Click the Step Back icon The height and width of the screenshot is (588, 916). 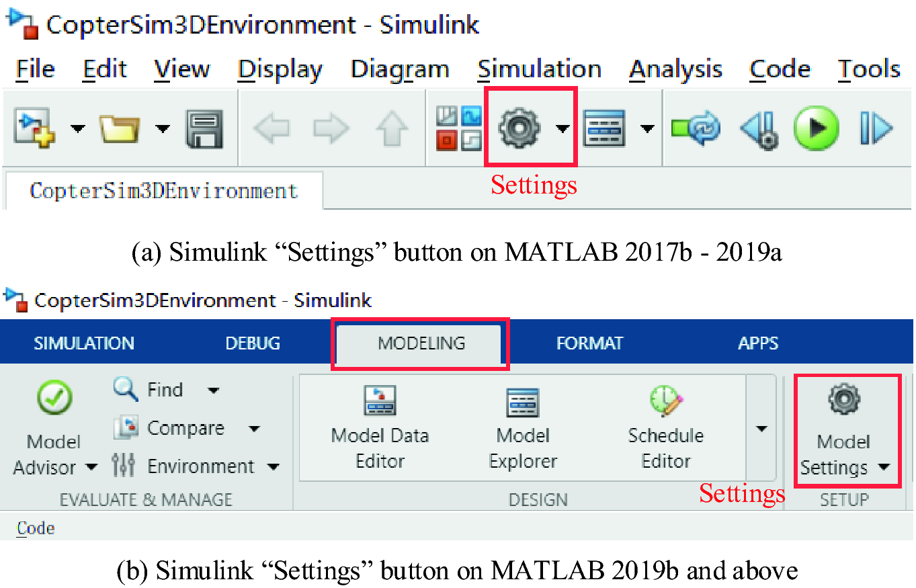pyautogui.click(x=759, y=128)
